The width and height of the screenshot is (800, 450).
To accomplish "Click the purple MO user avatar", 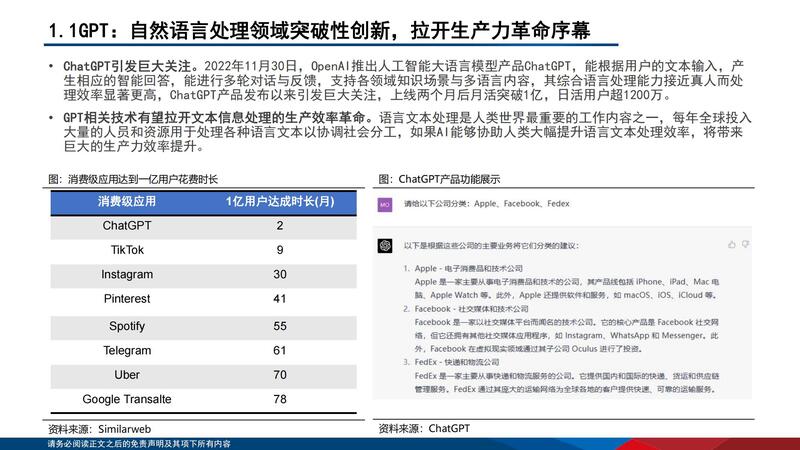I will (384, 204).
